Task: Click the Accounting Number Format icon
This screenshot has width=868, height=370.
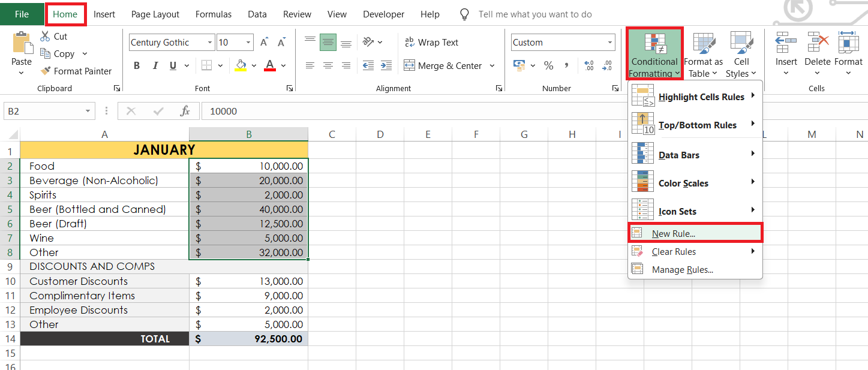Action: pos(518,65)
